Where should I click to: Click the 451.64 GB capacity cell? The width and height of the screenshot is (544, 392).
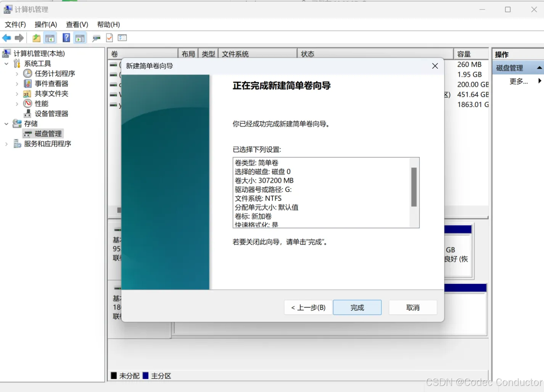coord(473,94)
